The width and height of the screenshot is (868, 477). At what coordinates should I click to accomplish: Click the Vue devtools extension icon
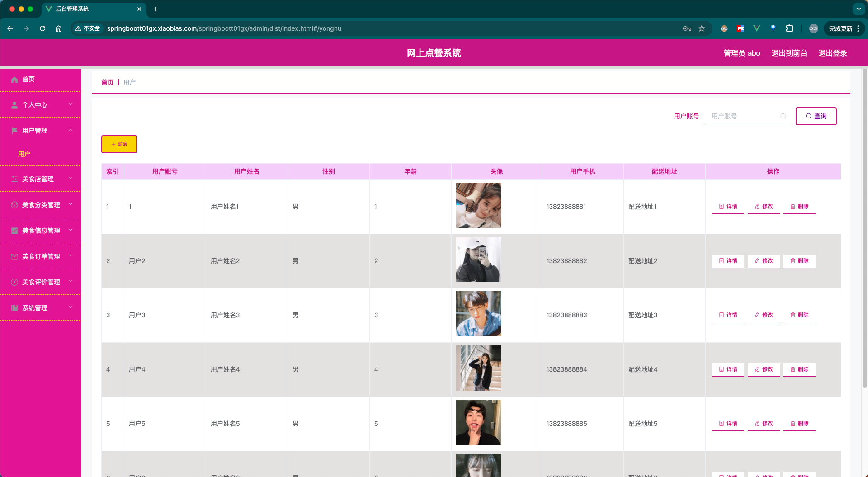pyautogui.click(x=757, y=28)
